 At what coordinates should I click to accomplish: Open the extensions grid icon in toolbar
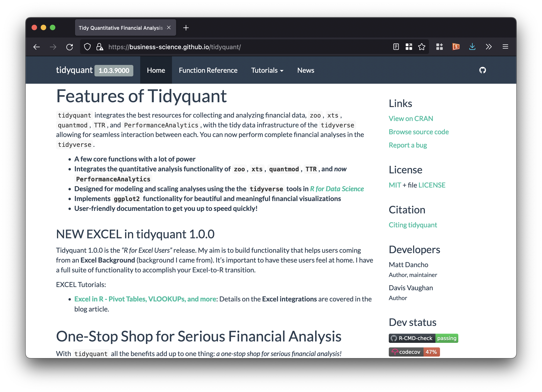click(440, 47)
